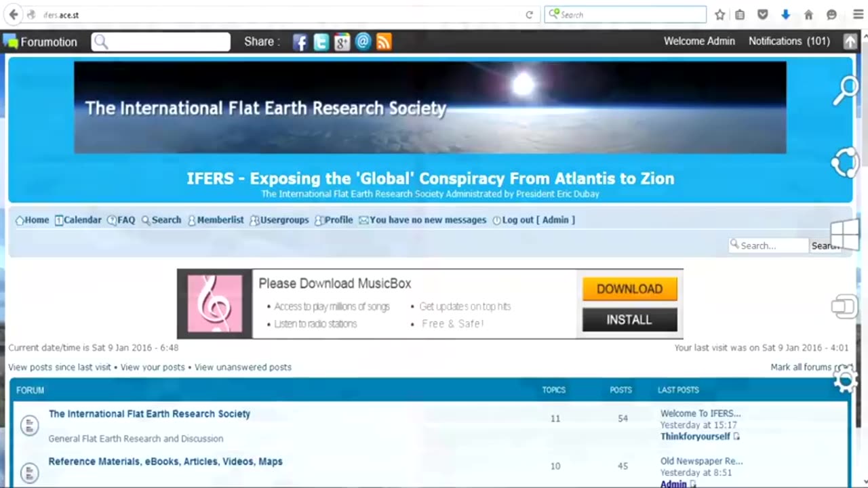
Task: Click the Forumotion toolbar up arrow icon
Action: click(x=850, y=41)
